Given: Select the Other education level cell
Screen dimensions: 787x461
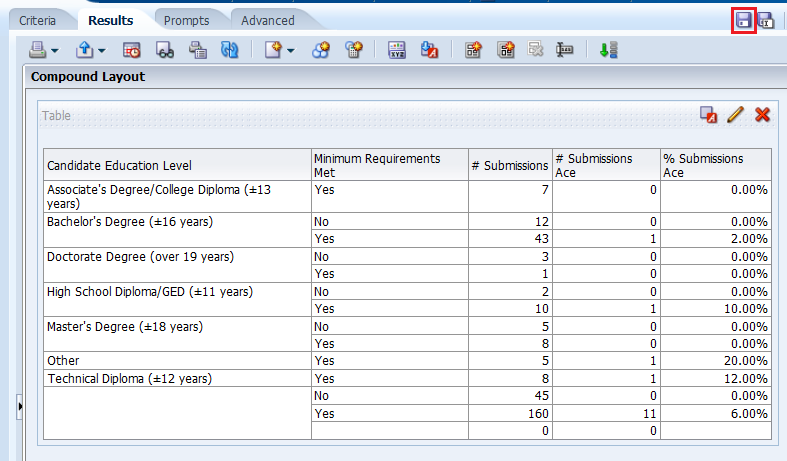Looking at the screenshot, I should coord(177,361).
